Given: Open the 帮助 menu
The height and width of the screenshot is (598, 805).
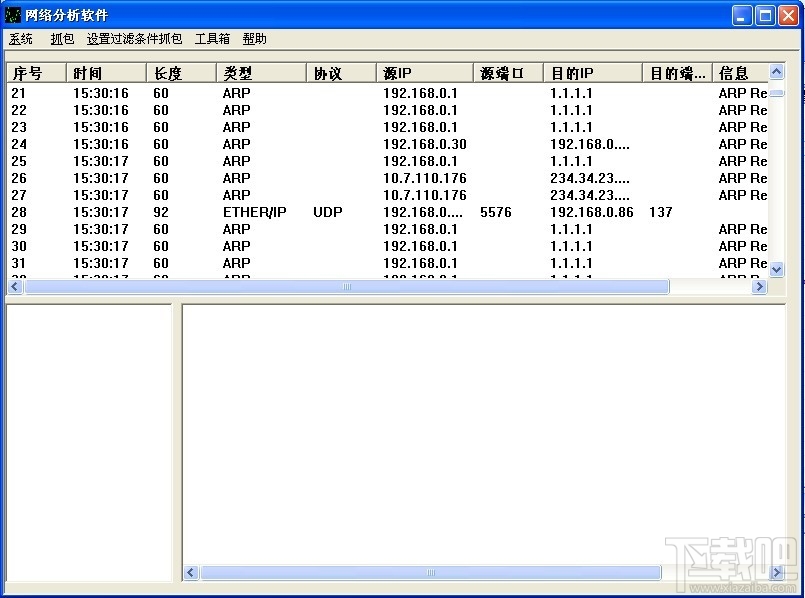Looking at the screenshot, I should (x=255, y=39).
